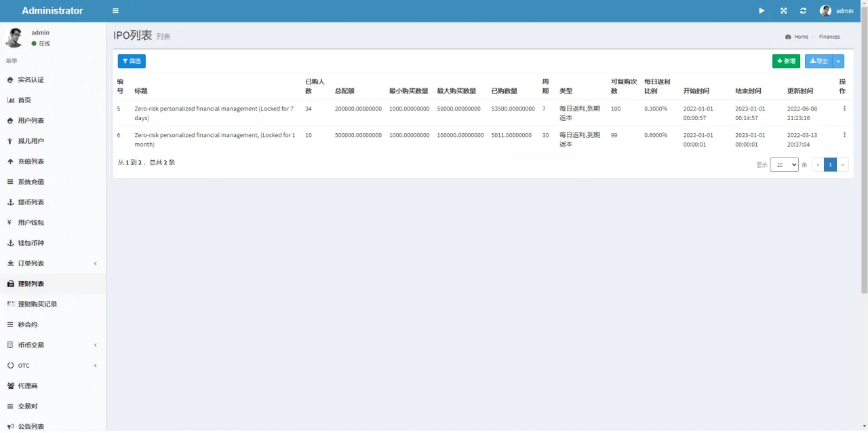
Task: Click the play icon in top bar
Action: 762,11
